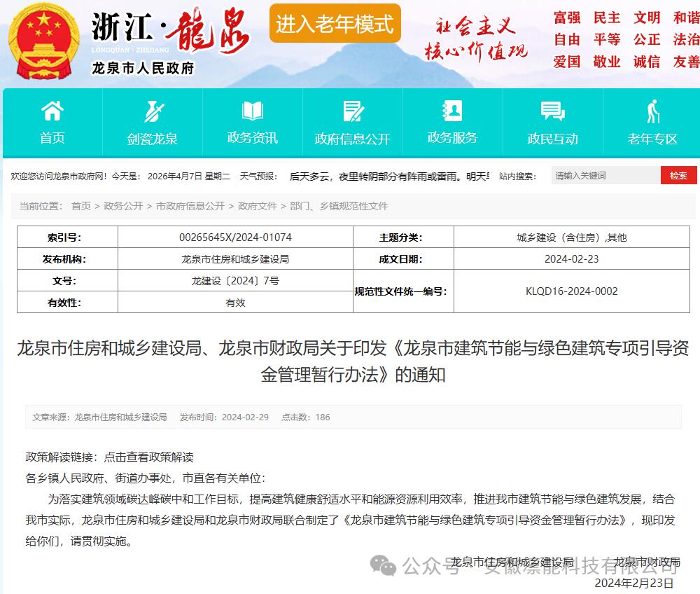
Task: Click the document-pen icon for 政府信息公开
Action: click(353, 111)
